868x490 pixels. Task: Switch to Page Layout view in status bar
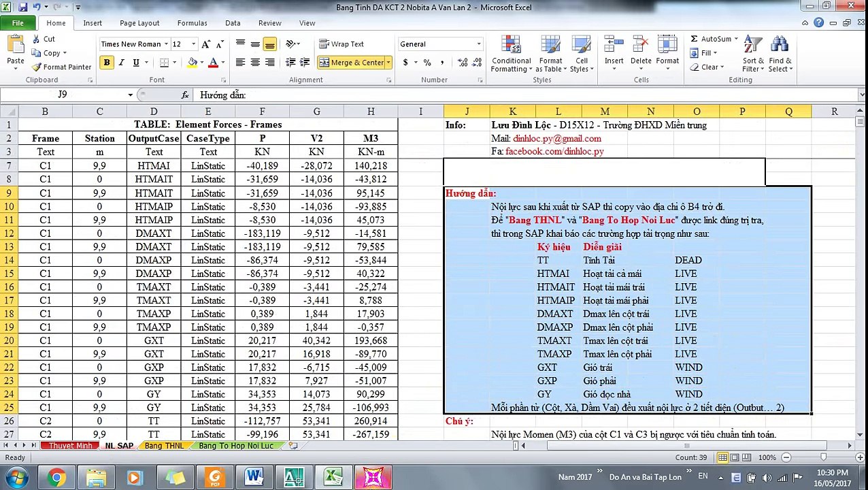coord(736,458)
